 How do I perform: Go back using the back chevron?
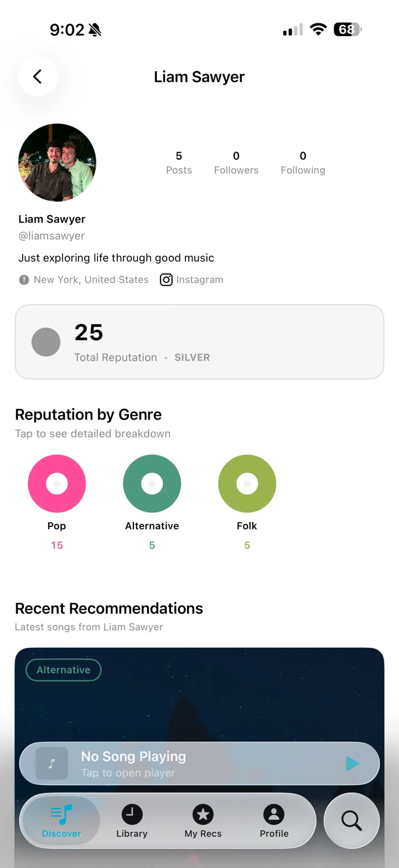pyautogui.click(x=38, y=76)
